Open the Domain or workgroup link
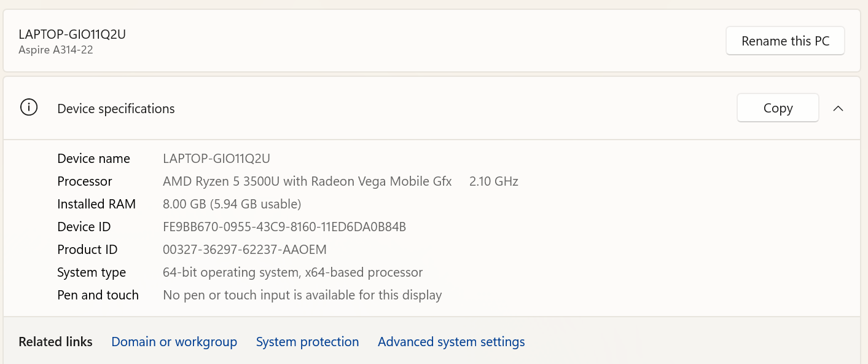 [174, 342]
